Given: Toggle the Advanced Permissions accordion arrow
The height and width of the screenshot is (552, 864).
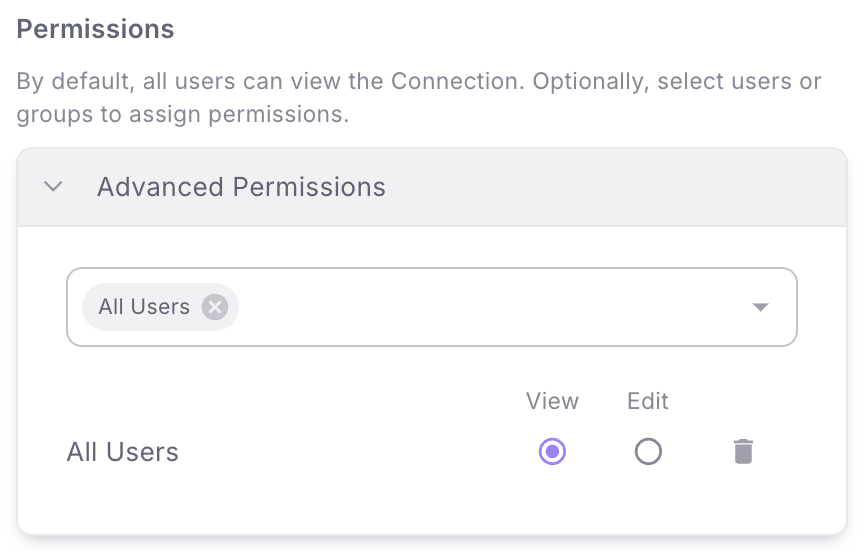Looking at the screenshot, I should [53, 186].
